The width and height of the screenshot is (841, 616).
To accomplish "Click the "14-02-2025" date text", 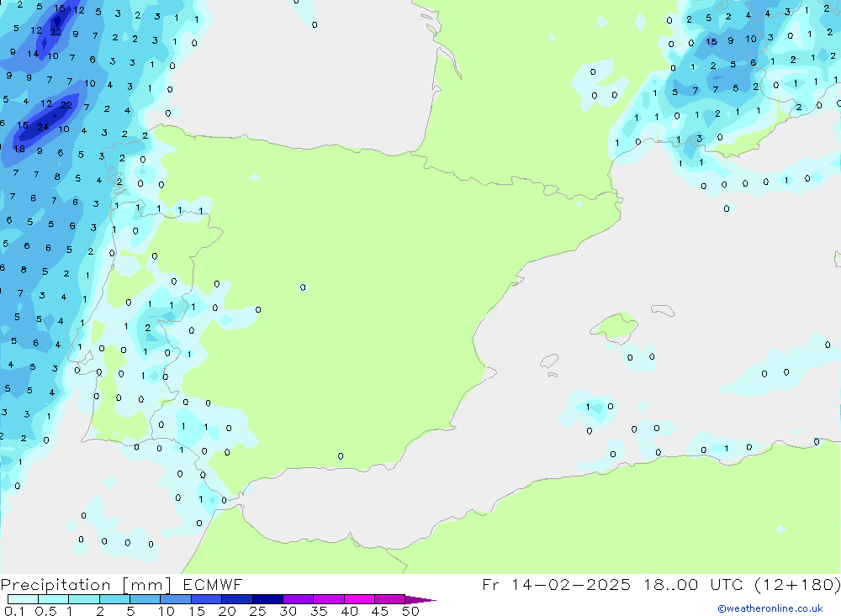I will (x=571, y=584).
